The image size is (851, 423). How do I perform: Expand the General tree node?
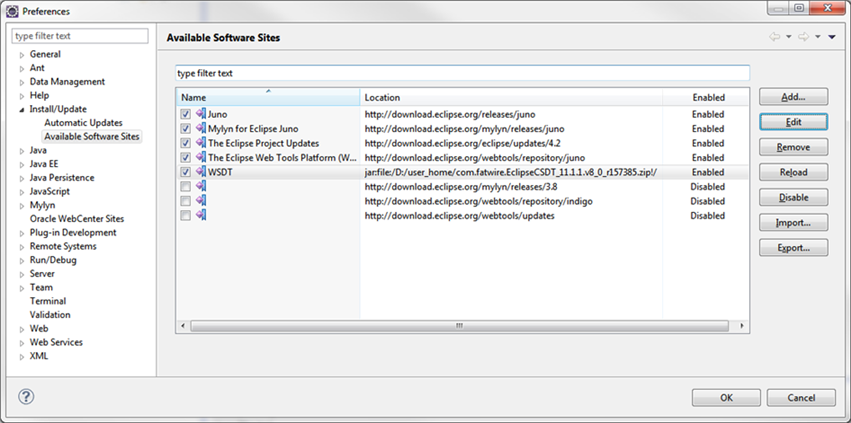pos(22,55)
